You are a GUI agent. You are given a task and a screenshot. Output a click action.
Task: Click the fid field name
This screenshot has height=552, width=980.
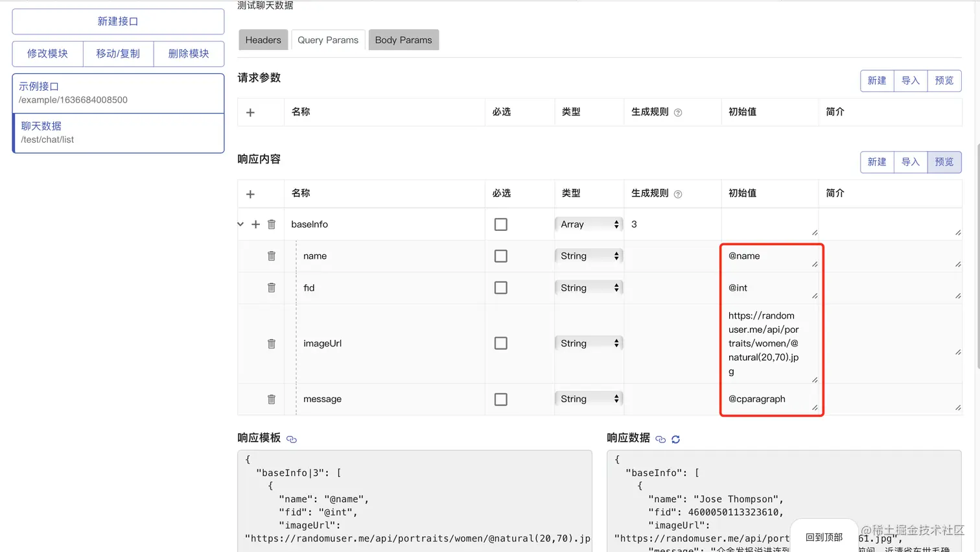(309, 287)
